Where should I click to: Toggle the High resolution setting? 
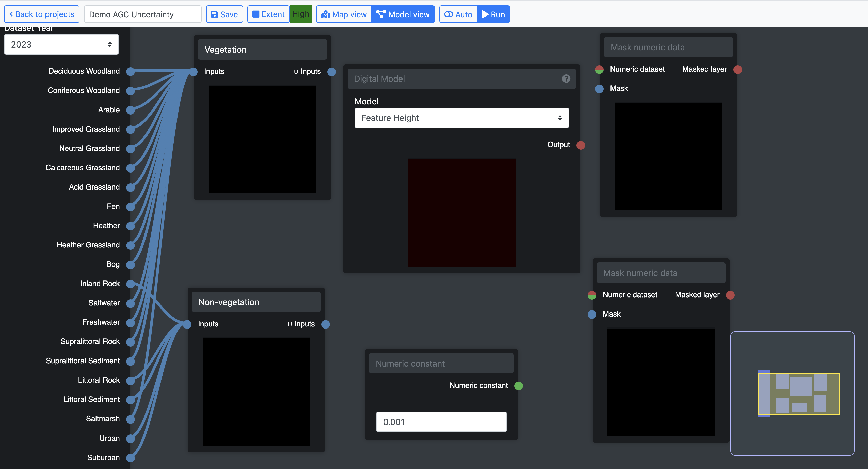(300, 14)
